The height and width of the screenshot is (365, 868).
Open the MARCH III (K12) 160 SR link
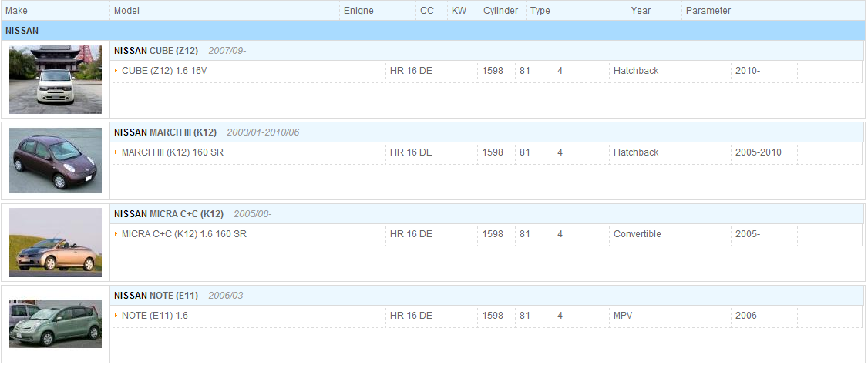point(173,152)
